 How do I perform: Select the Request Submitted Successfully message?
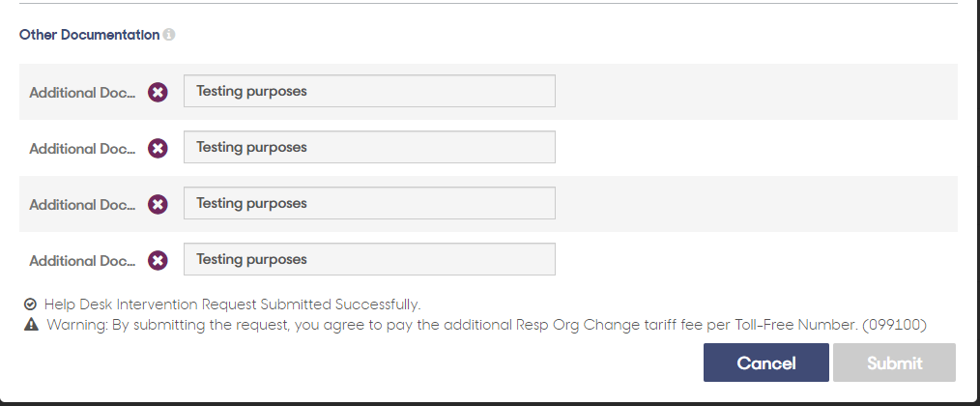233,304
